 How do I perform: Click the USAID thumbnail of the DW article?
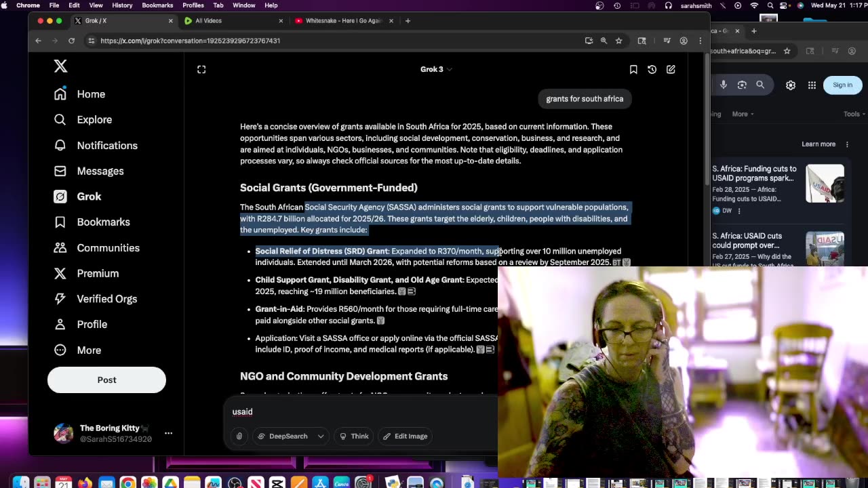(x=825, y=183)
